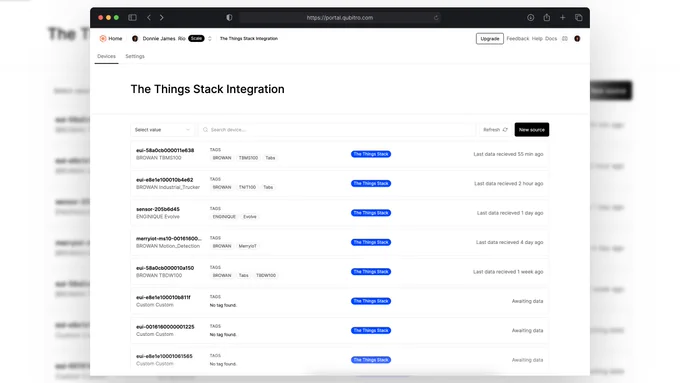680x383 pixels.
Task: Expand the organization switcher arrows beside Scale
Action: click(x=209, y=39)
